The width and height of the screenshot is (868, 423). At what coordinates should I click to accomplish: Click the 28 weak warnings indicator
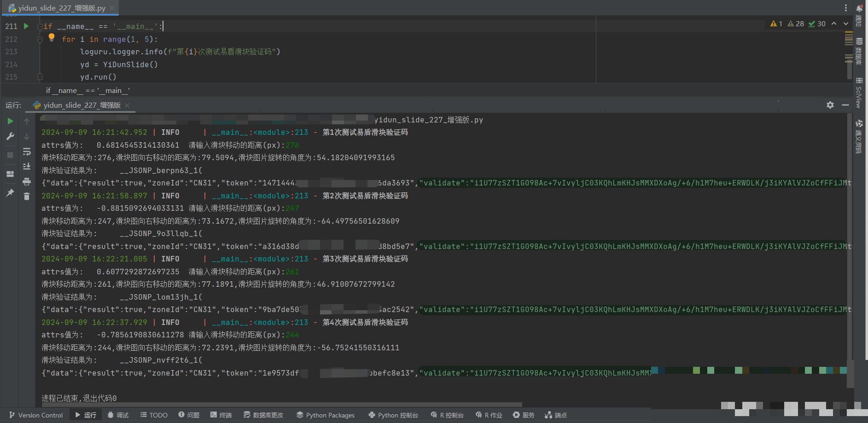[796, 24]
